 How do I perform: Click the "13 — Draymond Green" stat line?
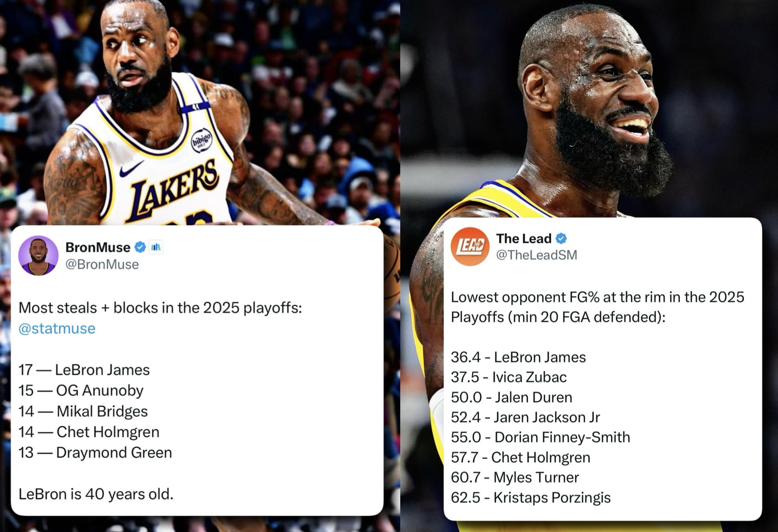click(x=95, y=453)
